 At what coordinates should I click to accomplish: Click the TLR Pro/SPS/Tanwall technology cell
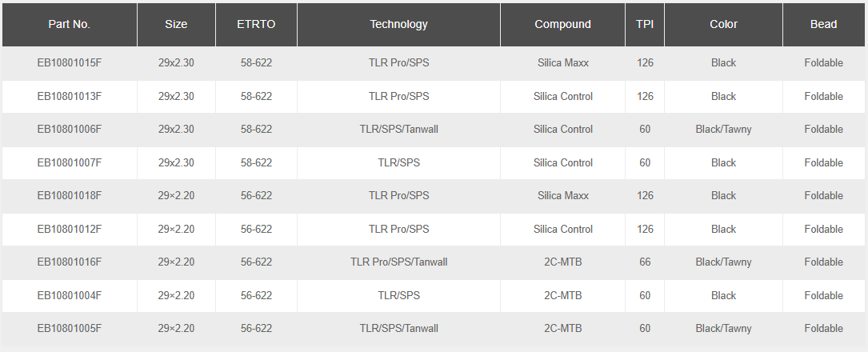pos(398,262)
